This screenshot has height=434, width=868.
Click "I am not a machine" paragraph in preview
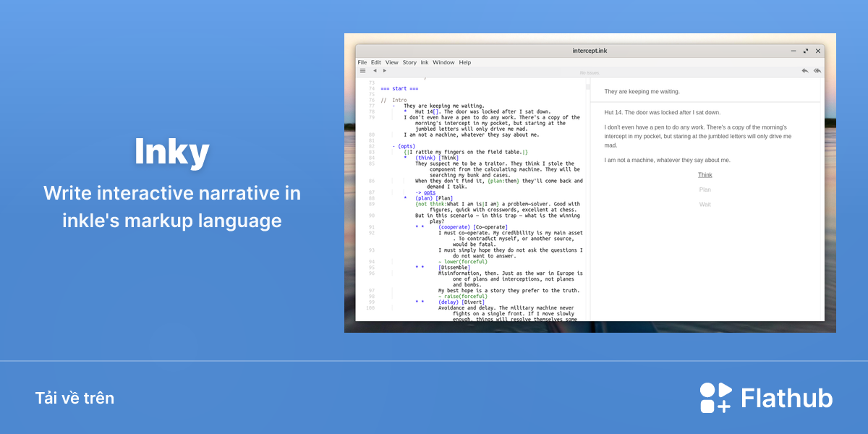668,160
